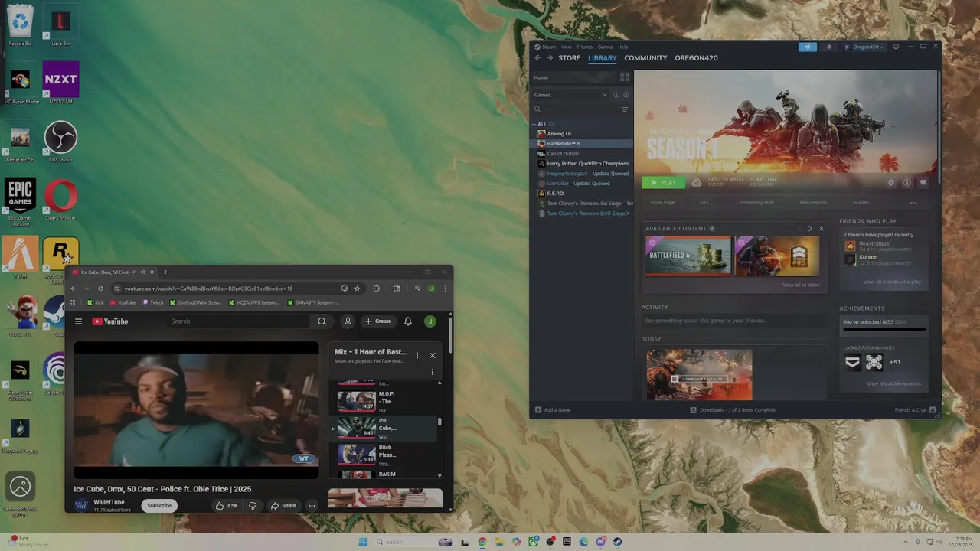Open advanced filters in Steam library search

625,109
